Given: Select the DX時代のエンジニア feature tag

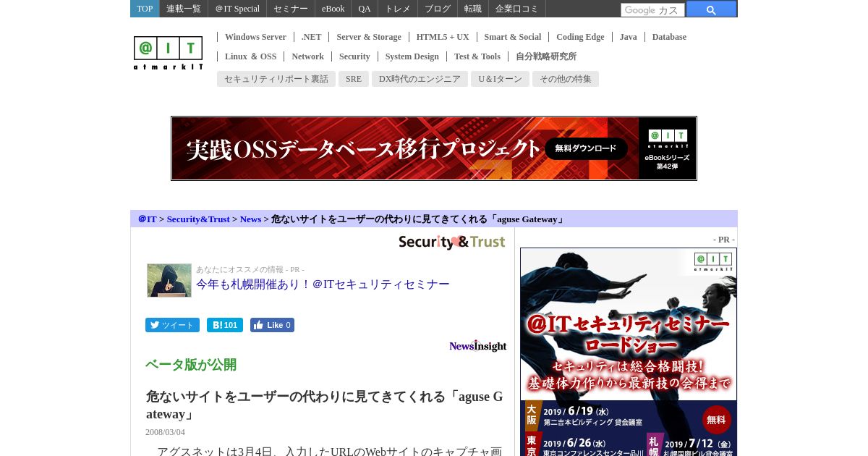Looking at the screenshot, I should click(420, 79).
